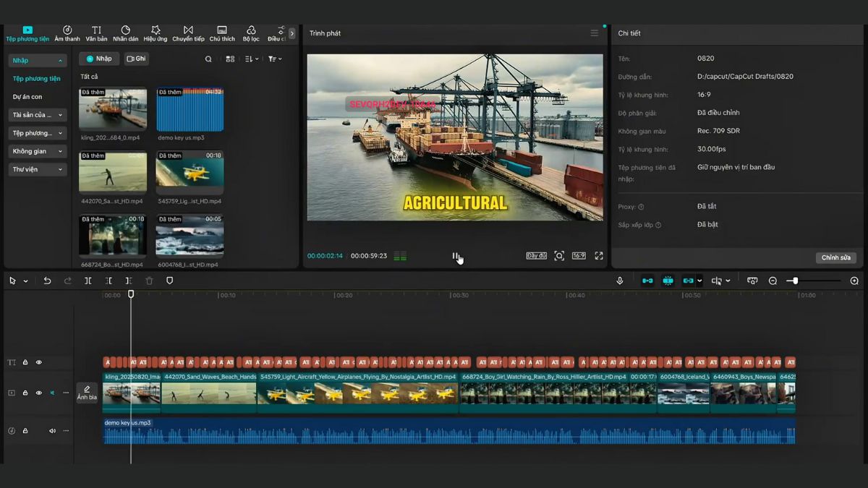
Task: Toggle visibility of the video track
Action: click(38, 392)
